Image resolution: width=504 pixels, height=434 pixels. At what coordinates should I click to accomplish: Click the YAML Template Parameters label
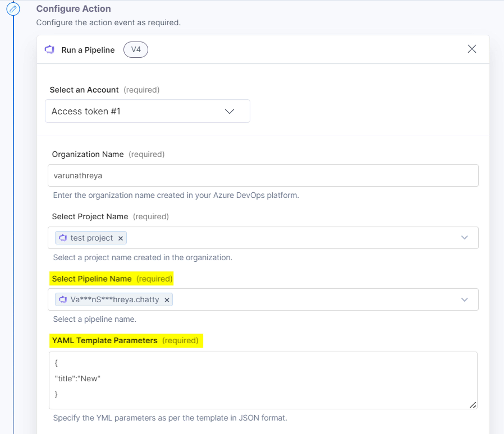tap(105, 340)
